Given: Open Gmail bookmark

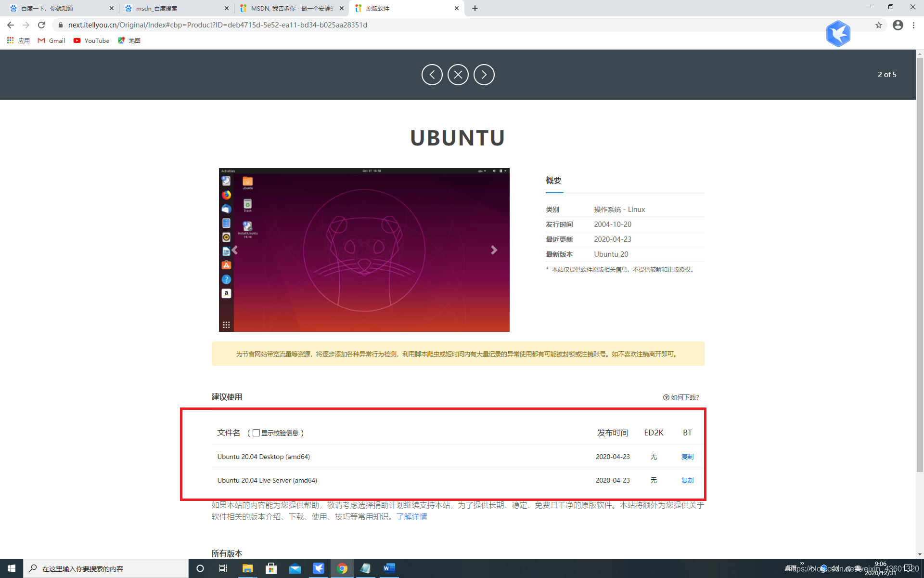Looking at the screenshot, I should (x=51, y=40).
